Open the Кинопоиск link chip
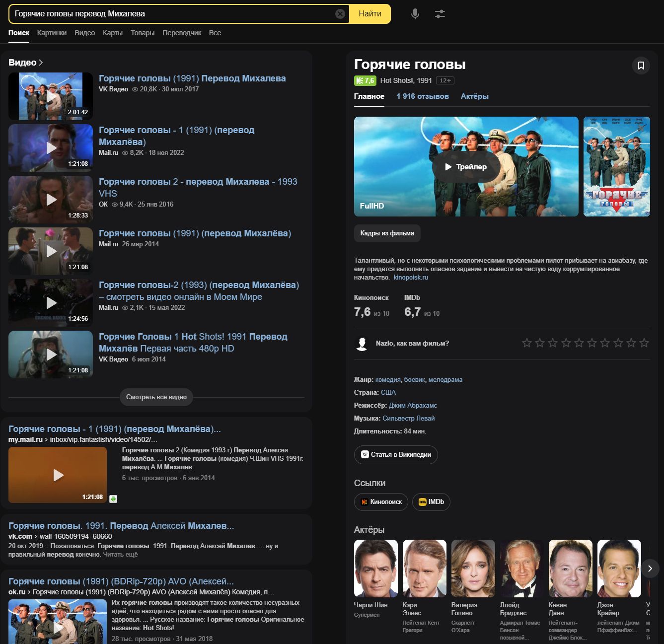The height and width of the screenshot is (644, 664). [381, 502]
